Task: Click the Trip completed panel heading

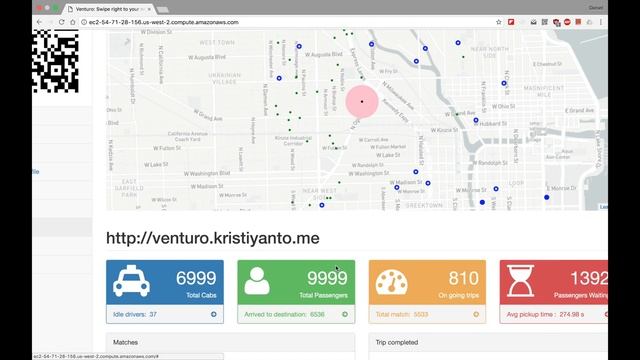Action: tap(397, 342)
